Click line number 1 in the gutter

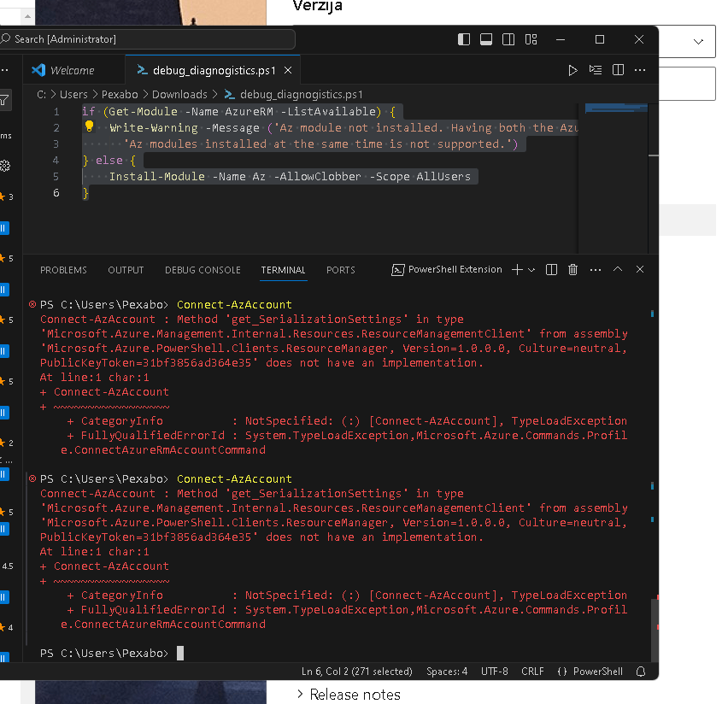click(56, 111)
